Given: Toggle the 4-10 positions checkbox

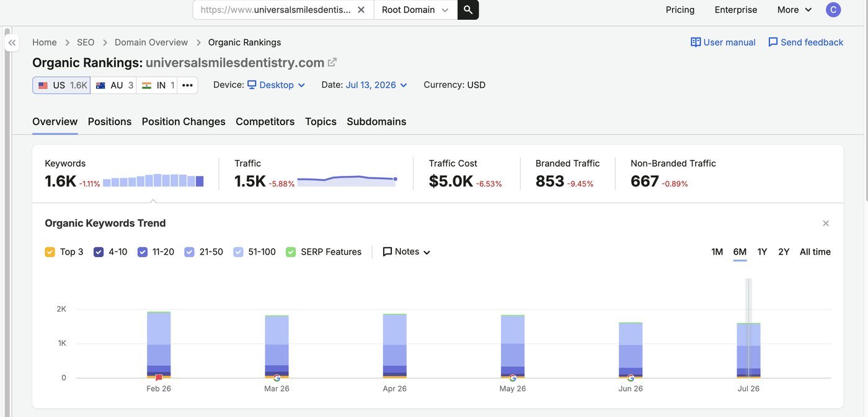Looking at the screenshot, I should pyautogui.click(x=99, y=252).
